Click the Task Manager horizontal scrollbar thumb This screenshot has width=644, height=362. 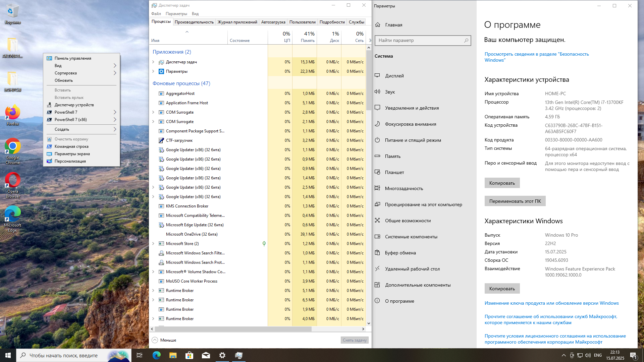pos(233,329)
